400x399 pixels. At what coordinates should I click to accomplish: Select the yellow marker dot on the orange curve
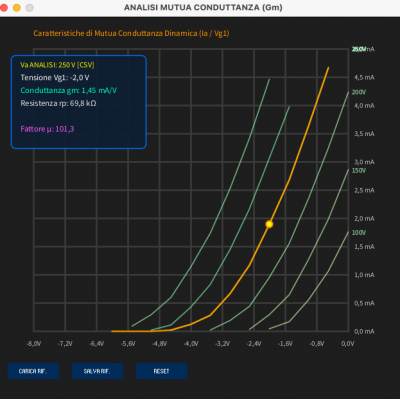click(x=269, y=224)
